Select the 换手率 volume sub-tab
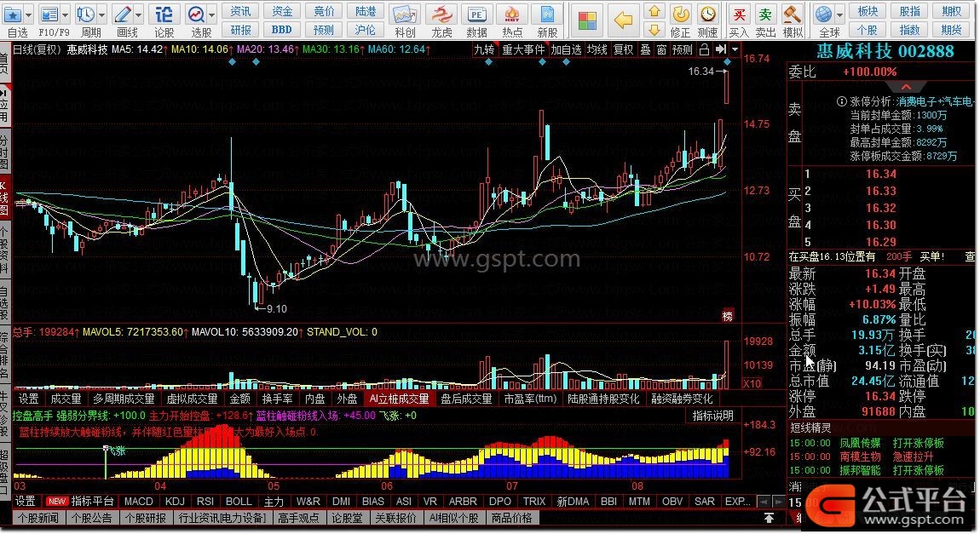 click(277, 399)
